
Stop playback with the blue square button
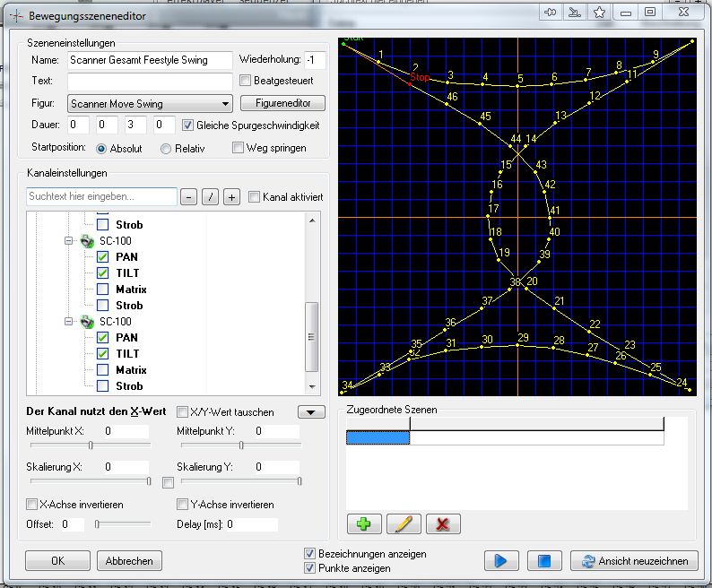tap(544, 560)
